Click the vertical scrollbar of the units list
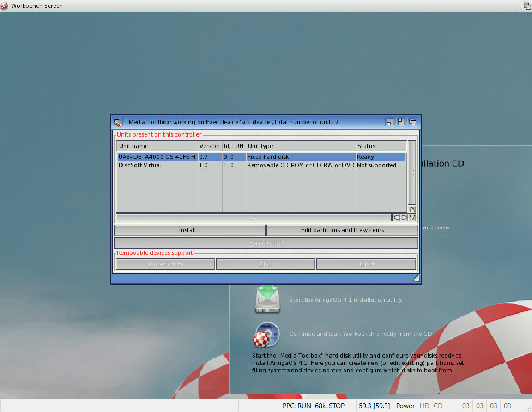The height and width of the screenshot is (412, 532). pyautogui.click(x=412, y=173)
